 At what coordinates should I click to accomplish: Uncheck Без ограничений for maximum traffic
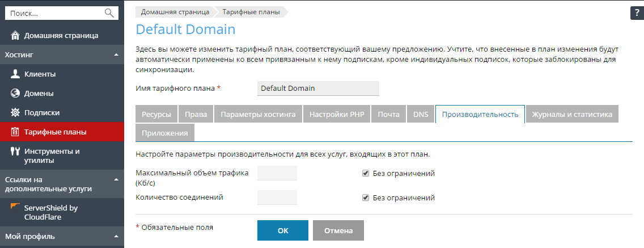[366, 174]
